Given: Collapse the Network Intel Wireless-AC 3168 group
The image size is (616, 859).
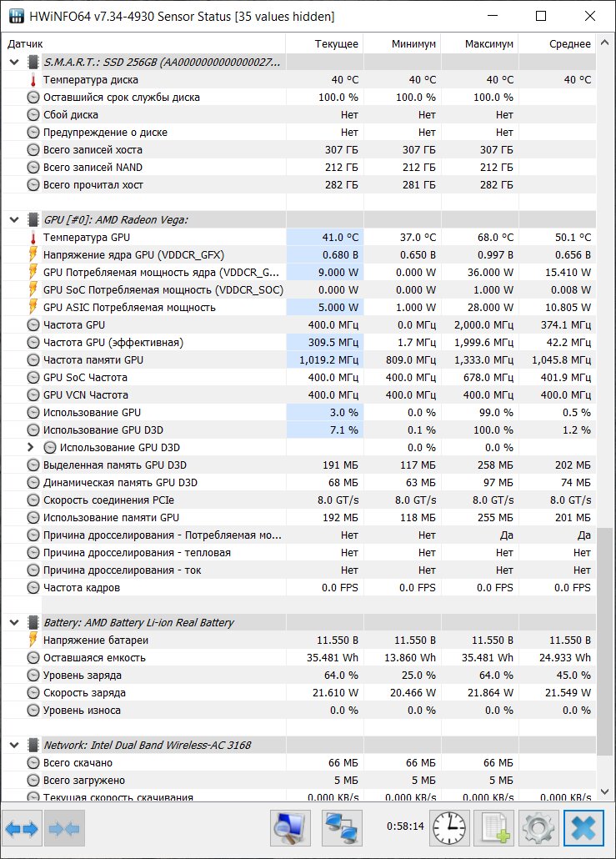Looking at the screenshot, I should (15, 745).
